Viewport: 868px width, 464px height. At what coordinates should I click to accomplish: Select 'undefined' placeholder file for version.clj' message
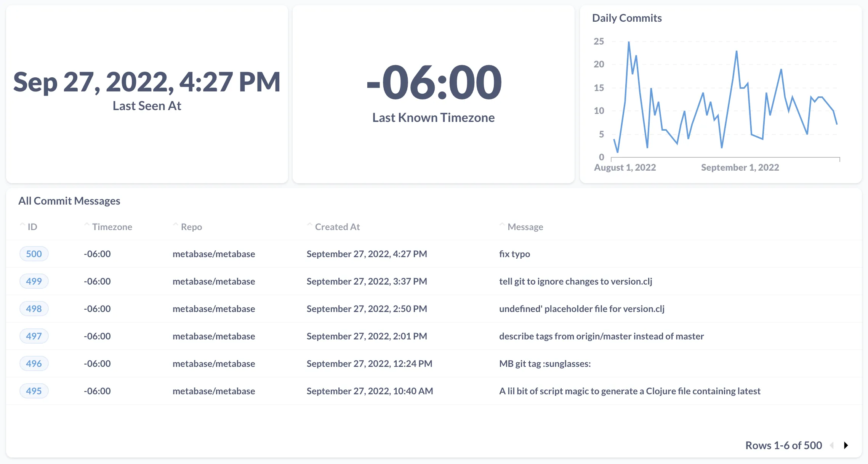582,309
